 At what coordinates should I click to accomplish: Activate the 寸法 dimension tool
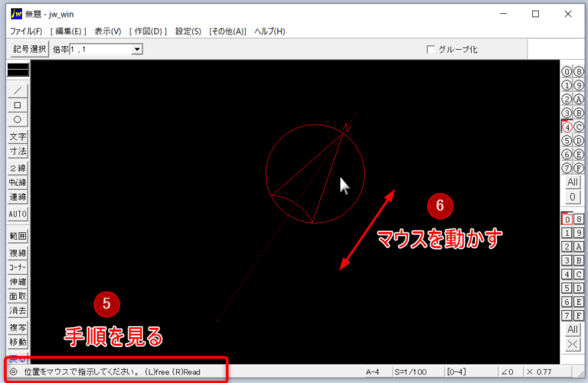18,151
